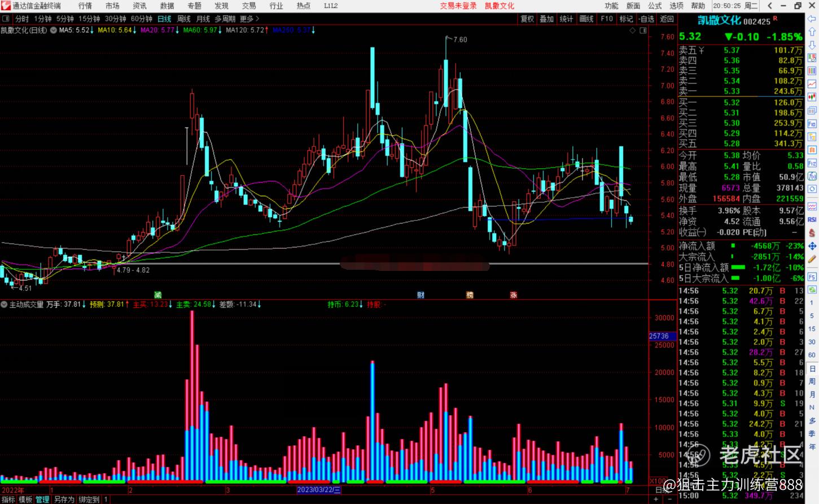The width and height of the screenshot is (819, 504).
Task: Click the F12 icon in the right sidebar
Action: (x=812, y=163)
